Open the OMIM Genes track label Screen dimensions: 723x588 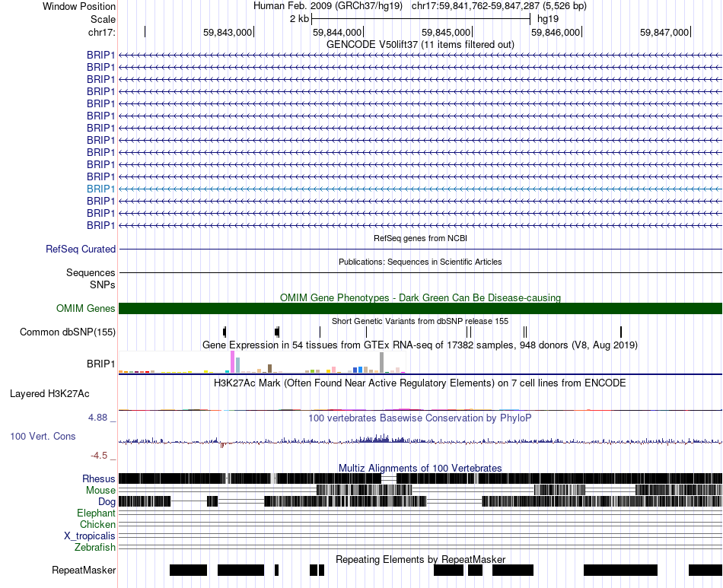[86, 308]
